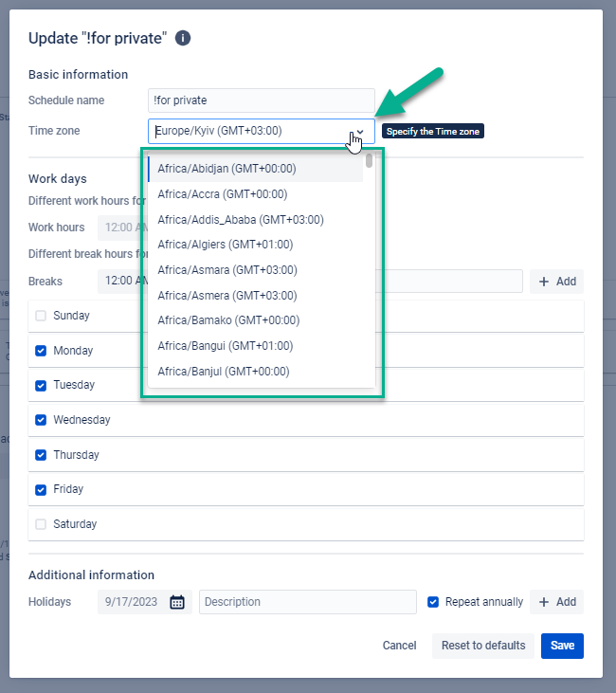Add a holiday with the Add button

click(556, 602)
